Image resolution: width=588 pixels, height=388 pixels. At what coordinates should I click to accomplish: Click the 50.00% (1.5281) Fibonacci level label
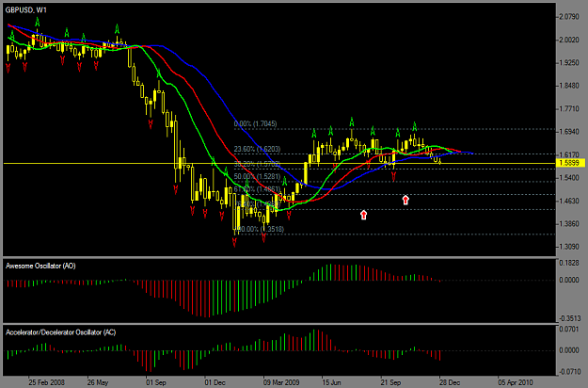257,176
